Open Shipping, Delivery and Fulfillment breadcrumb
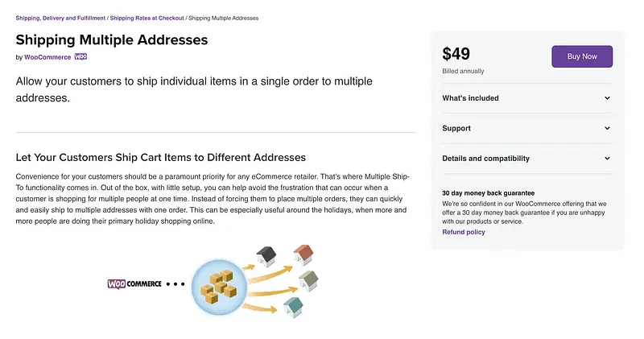This screenshot has width=644, height=339. pos(60,17)
